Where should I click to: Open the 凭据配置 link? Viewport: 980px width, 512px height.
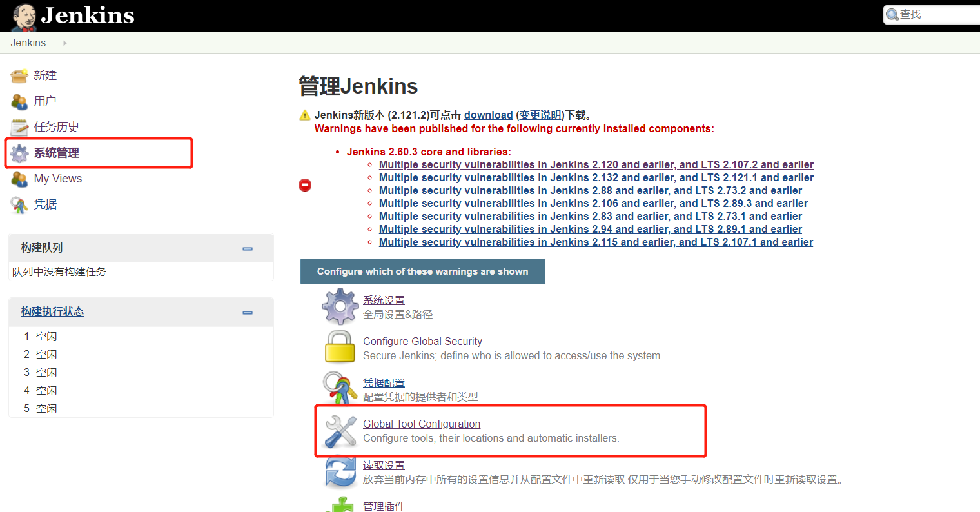(x=384, y=382)
